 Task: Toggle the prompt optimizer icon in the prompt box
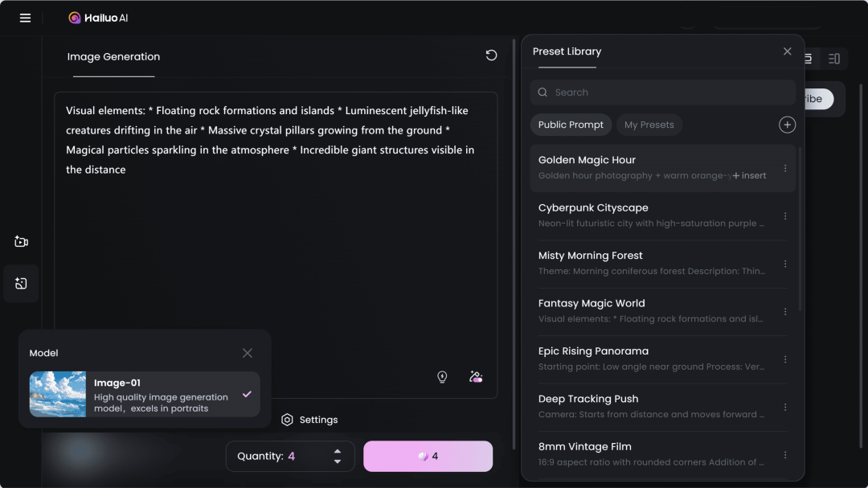pyautogui.click(x=476, y=377)
